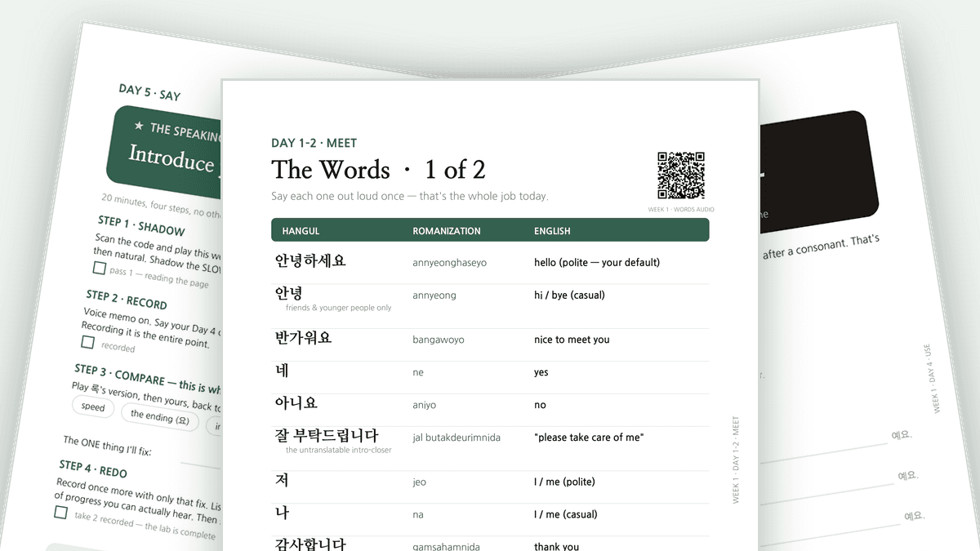
Task: Click the ROMANIZATION column header
Action: 447,231
